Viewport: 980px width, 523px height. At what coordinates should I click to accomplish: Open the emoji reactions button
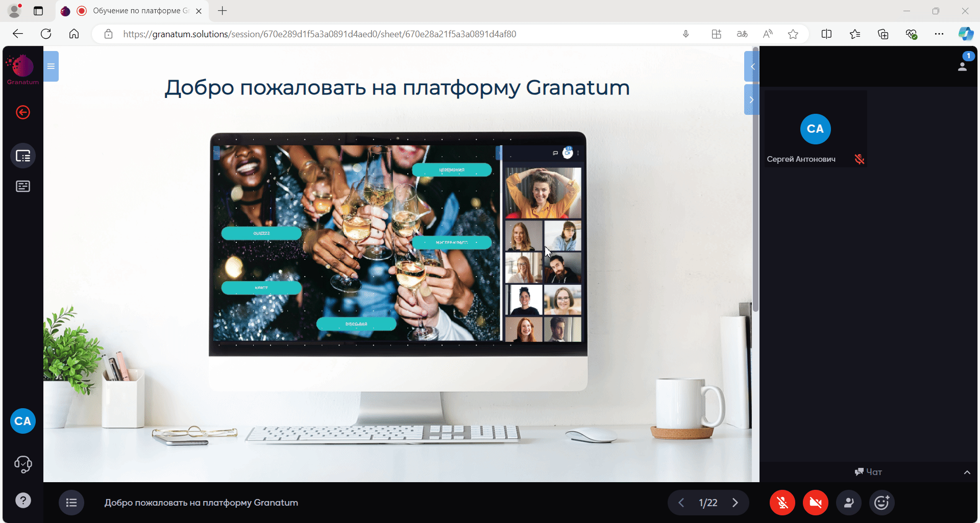882,503
